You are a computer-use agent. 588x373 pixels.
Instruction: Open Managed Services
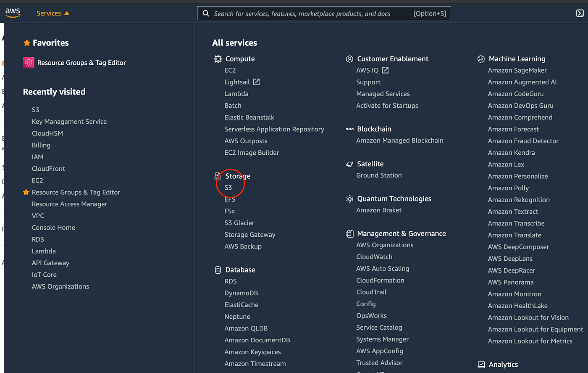pyautogui.click(x=383, y=94)
